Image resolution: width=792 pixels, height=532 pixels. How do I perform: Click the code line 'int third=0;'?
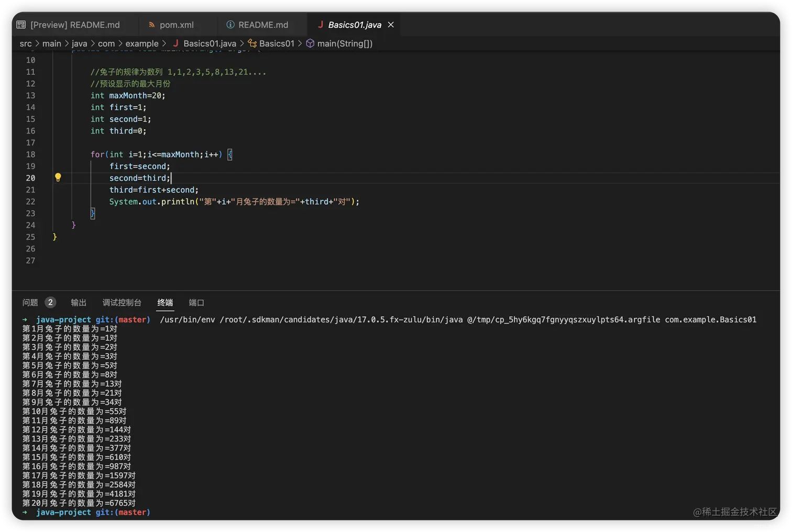click(118, 131)
